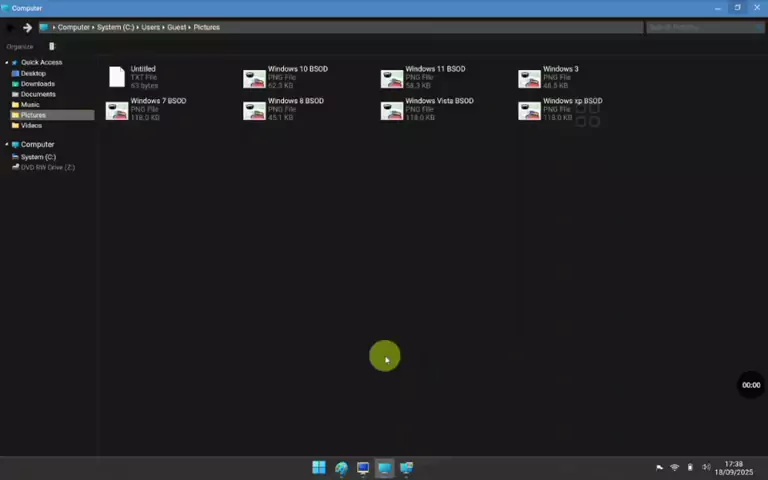Collapse the Quick Access tree section

[7, 62]
